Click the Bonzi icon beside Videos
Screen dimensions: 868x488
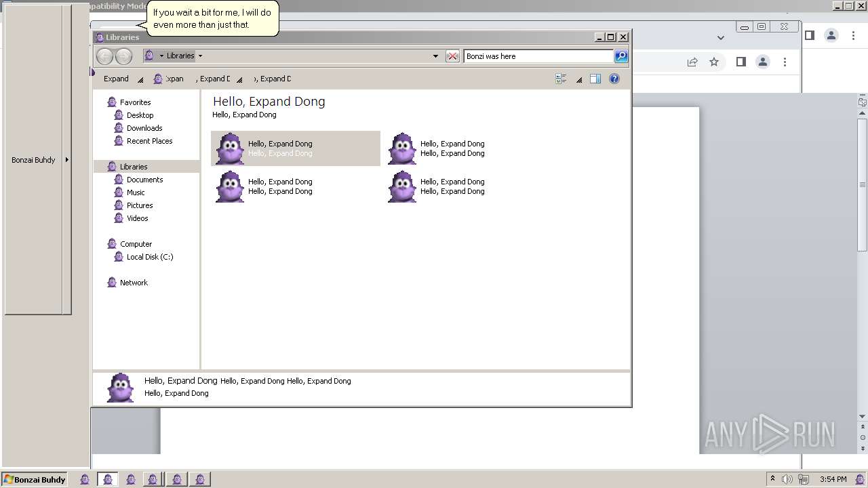[x=119, y=218]
